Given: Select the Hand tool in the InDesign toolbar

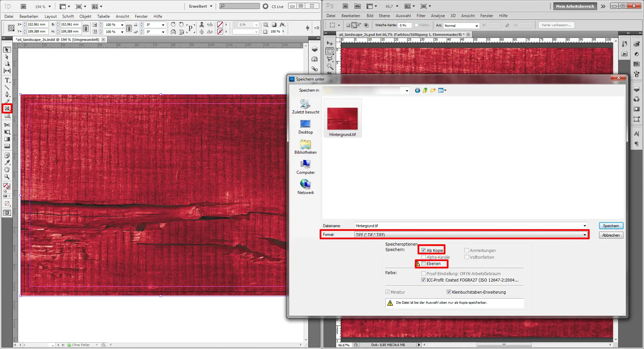Looking at the screenshot, I should tap(7, 169).
